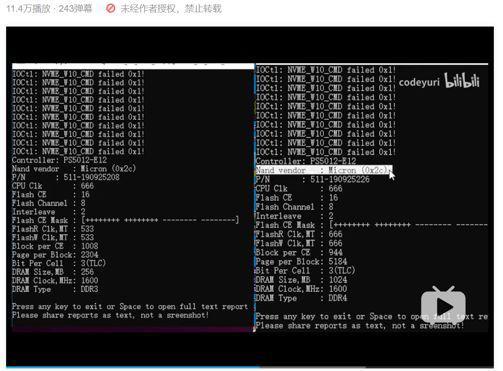Click Block per CE 1008 line

point(55,246)
